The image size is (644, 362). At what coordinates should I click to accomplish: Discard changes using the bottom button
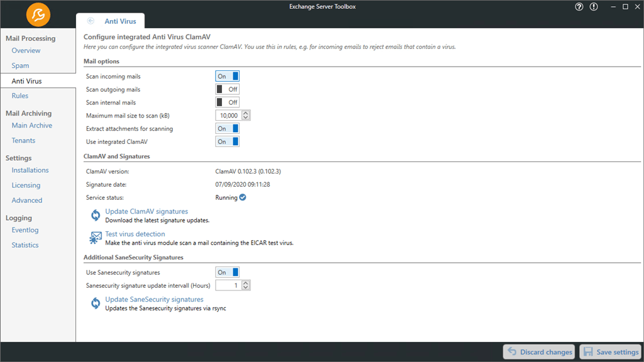click(x=539, y=351)
